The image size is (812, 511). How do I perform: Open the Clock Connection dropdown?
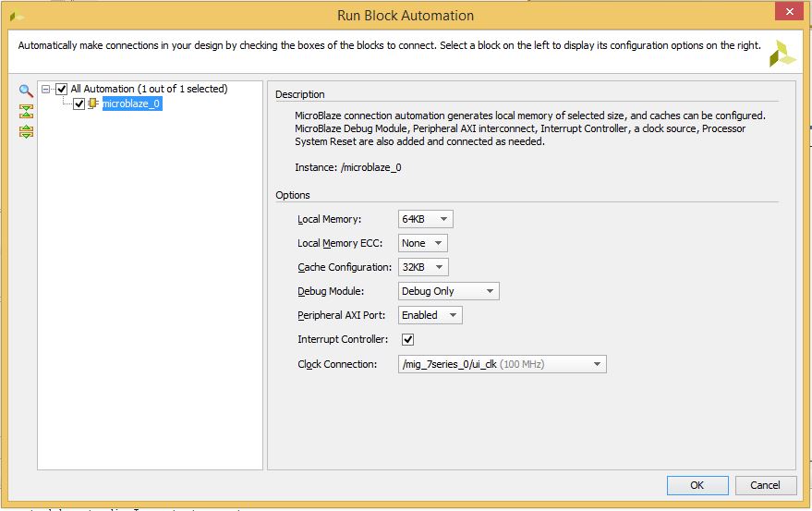point(503,364)
